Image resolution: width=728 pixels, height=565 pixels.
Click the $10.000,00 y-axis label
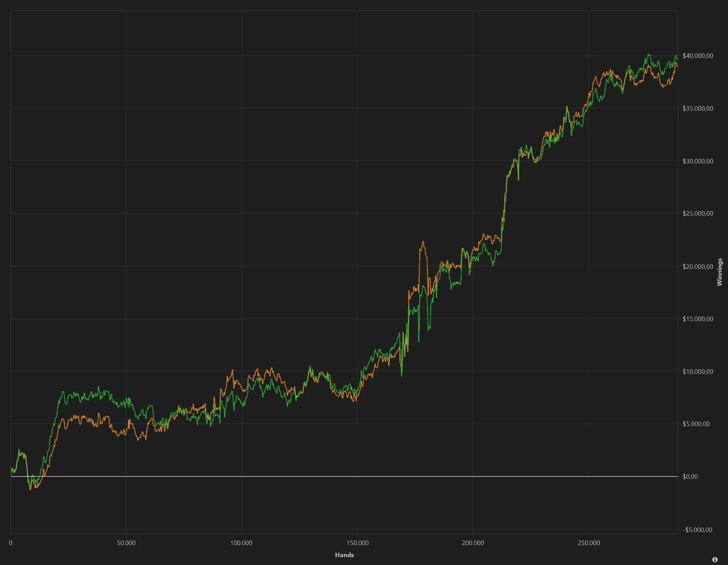pos(698,372)
